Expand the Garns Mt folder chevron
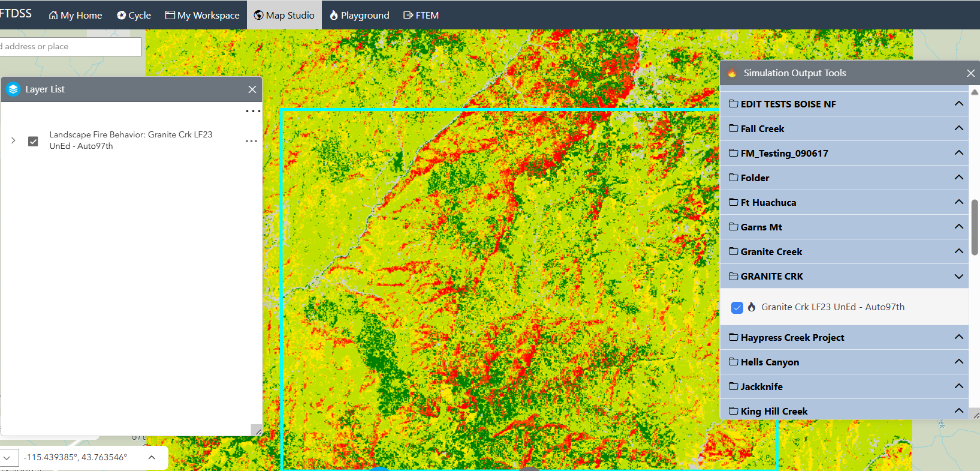 click(959, 227)
